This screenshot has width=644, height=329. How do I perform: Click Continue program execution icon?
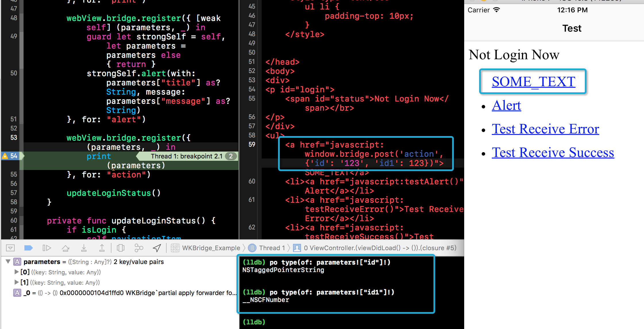(x=47, y=248)
